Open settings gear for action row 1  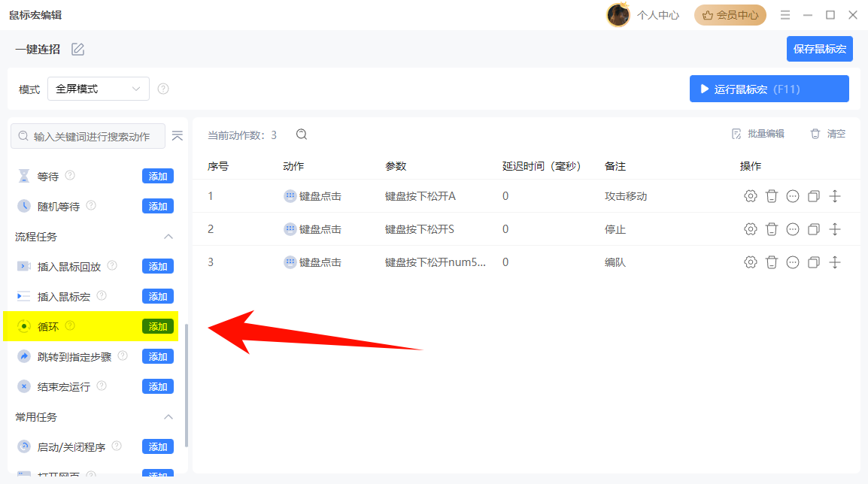click(x=750, y=196)
